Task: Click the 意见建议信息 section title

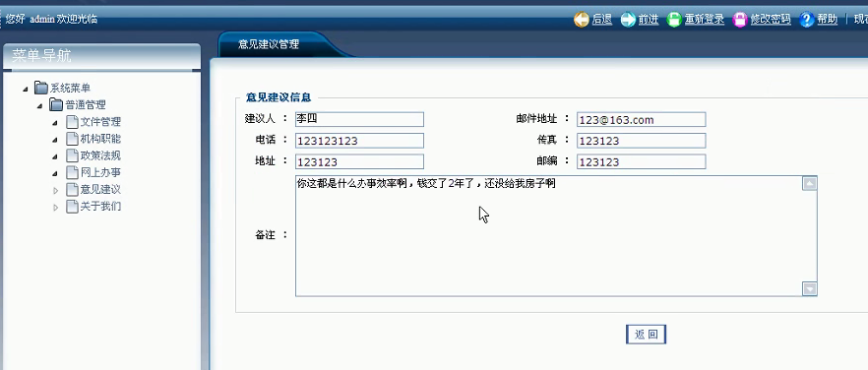Action: pyautogui.click(x=279, y=97)
